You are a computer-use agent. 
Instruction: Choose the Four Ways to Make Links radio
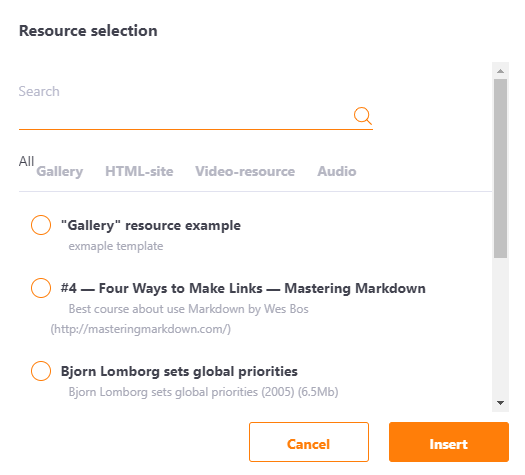tap(41, 288)
